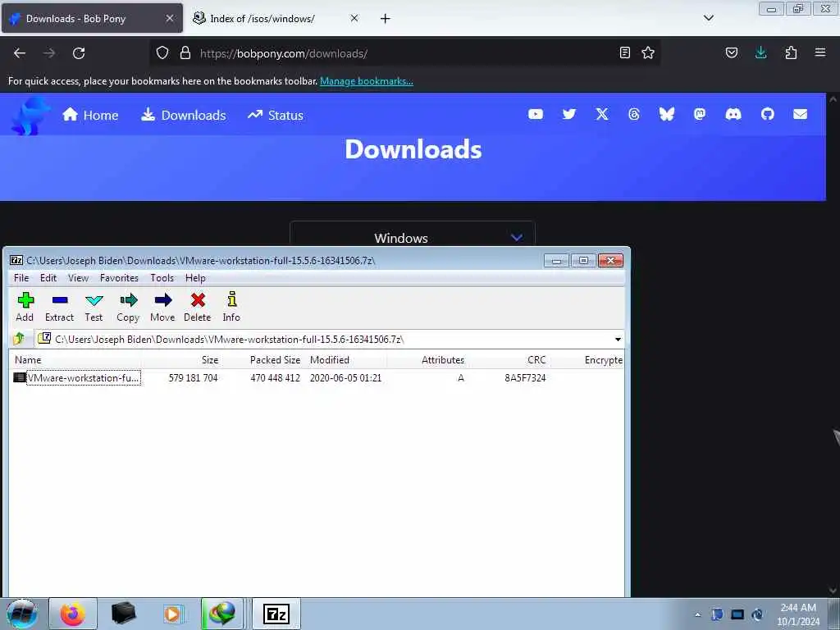This screenshot has width=840, height=630.
Task: Show site security padlock info
Action: [x=185, y=52]
